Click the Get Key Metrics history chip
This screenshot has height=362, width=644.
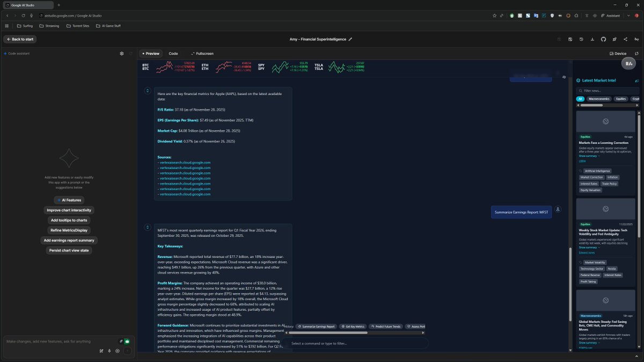[354, 326]
